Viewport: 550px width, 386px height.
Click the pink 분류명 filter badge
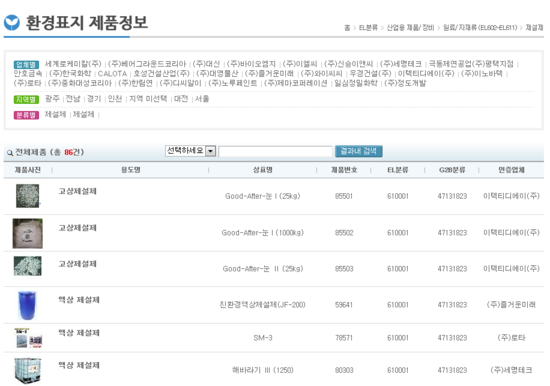(x=26, y=115)
